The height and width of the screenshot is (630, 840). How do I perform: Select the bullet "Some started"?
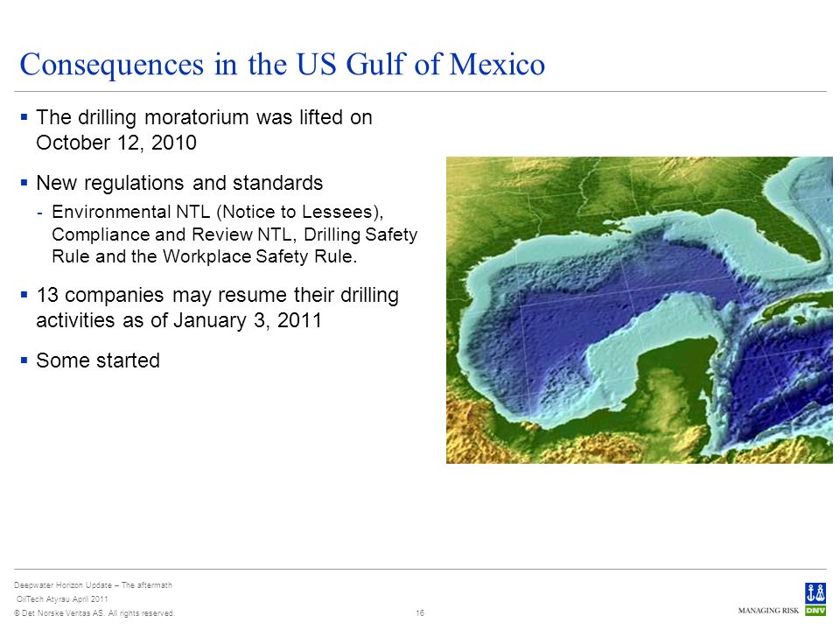pos(98,360)
